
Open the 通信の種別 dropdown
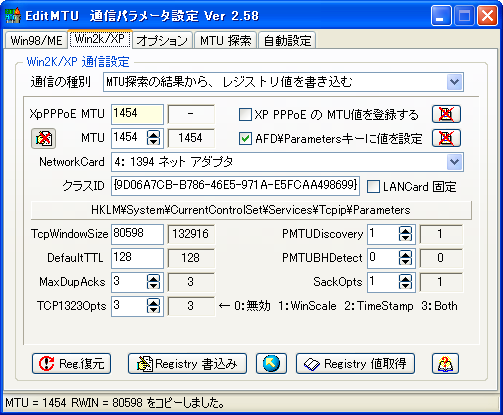coord(455,82)
